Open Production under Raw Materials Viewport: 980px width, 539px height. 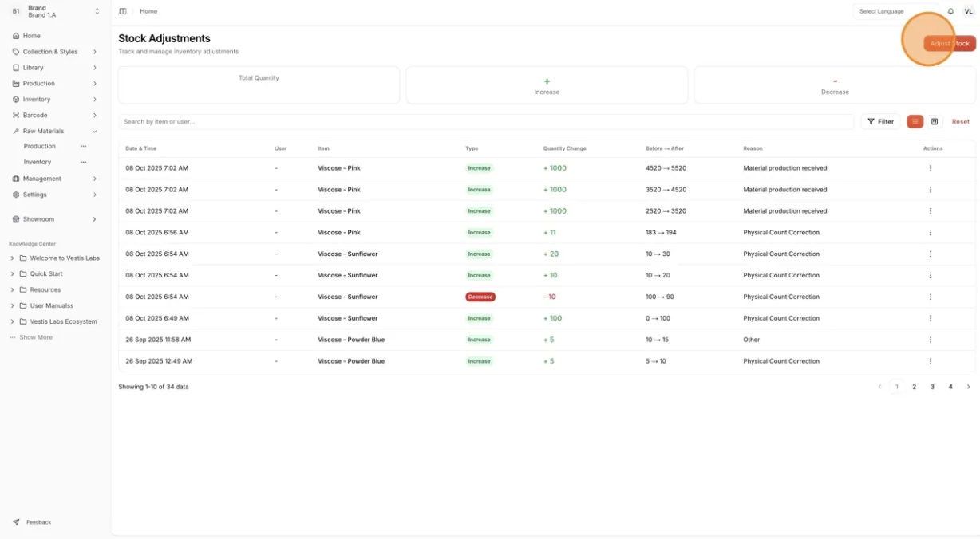pos(40,146)
